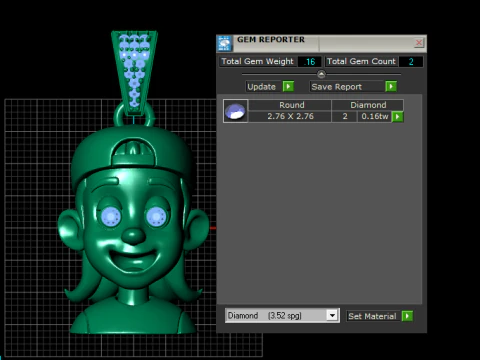
Task: Click the "Total Gem Count" label
Action: (x=361, y=62)
